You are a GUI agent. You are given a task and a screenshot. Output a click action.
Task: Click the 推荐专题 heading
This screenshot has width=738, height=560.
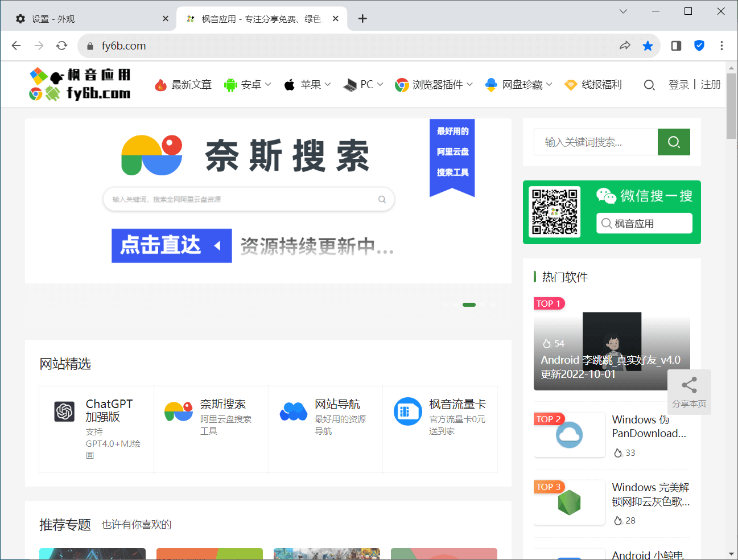(65, 525)
